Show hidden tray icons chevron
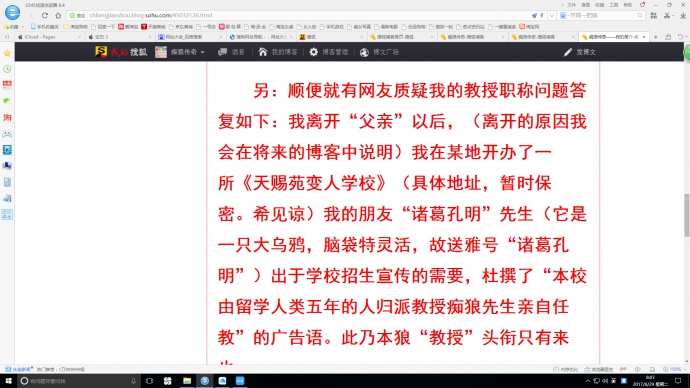The image size is (690, 388). click(587, 381)
